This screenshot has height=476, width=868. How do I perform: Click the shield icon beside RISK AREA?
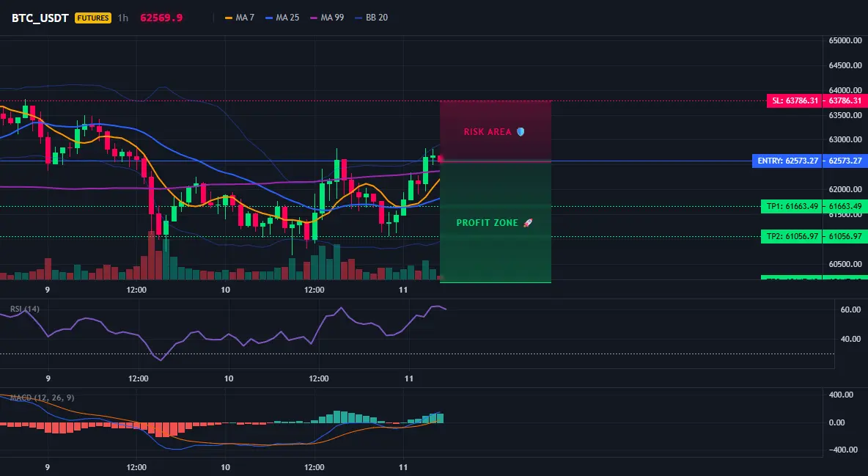521,132
